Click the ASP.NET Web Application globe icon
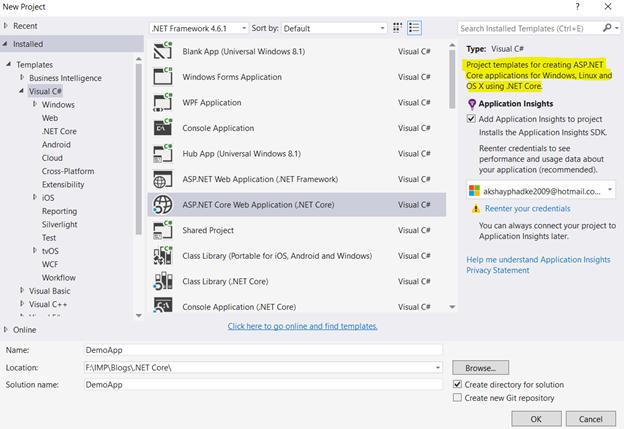 pyautogui.click(x=163, y=179)
